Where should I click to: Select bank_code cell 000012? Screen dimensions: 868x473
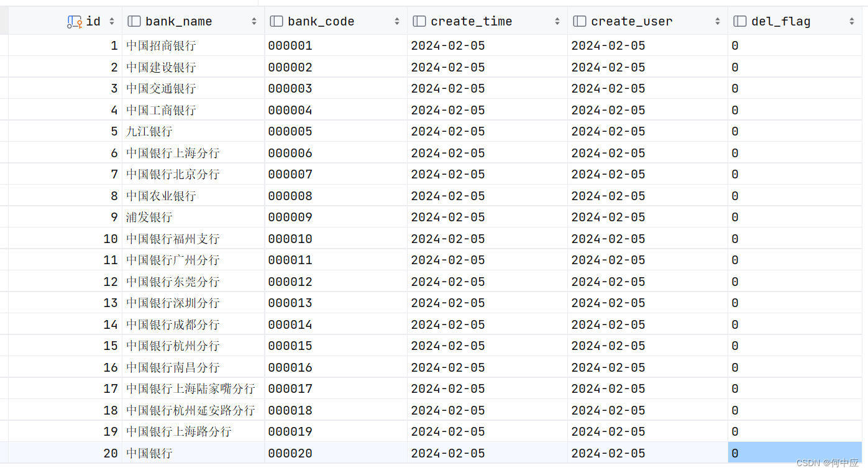(336, 282)
